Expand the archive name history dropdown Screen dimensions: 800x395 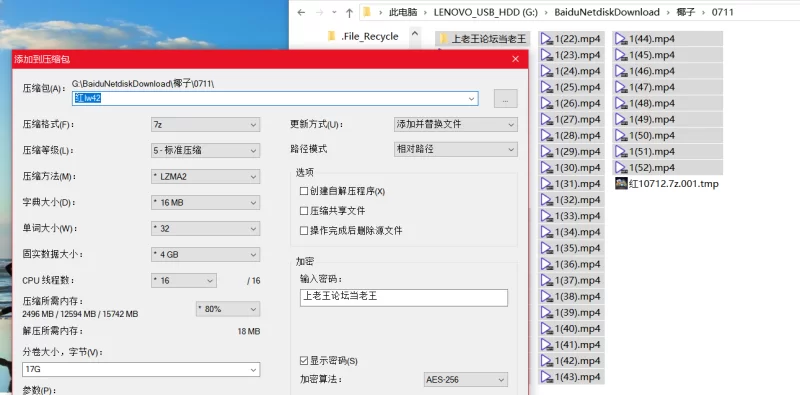click(x=472, y=98)
